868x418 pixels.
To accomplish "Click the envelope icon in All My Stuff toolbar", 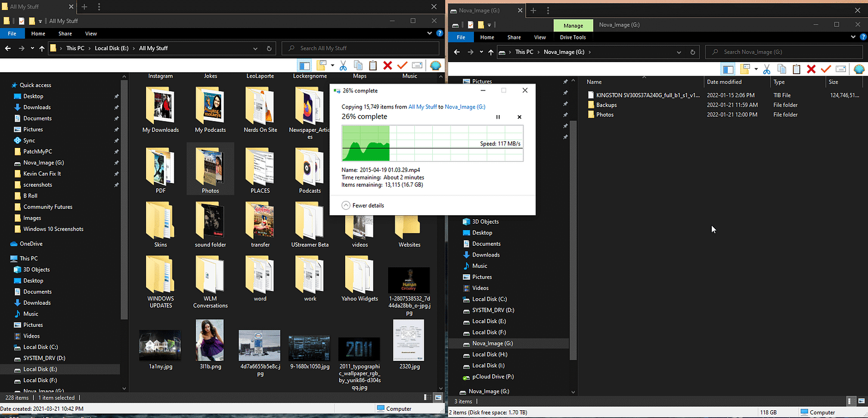I will point(417,66).
